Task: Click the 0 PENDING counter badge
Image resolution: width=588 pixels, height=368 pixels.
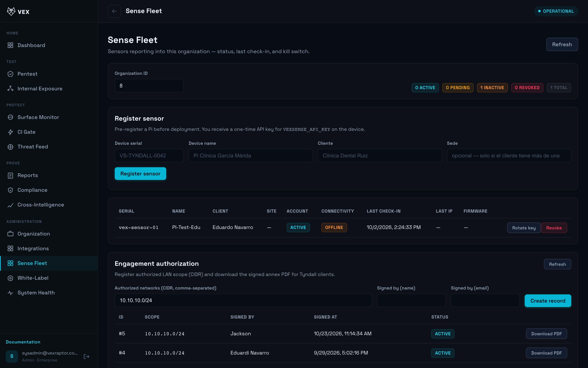Action: [458, 88]
